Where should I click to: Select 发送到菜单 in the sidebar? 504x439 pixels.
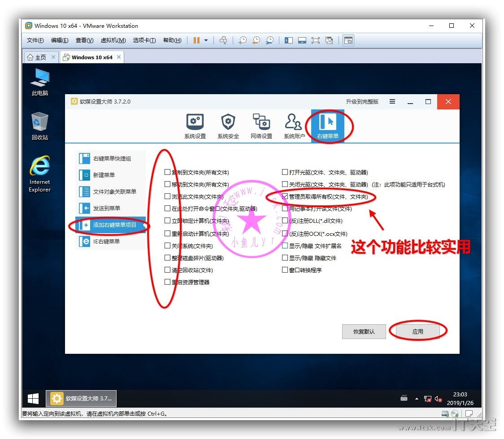(111, 208)
